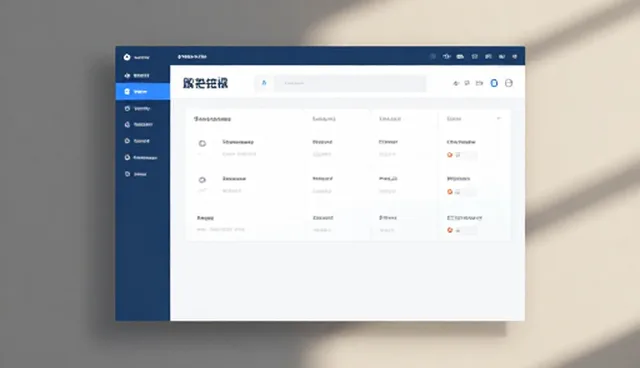
Task: Click the small blue icon left of search field
Action: tap(264, 83)
